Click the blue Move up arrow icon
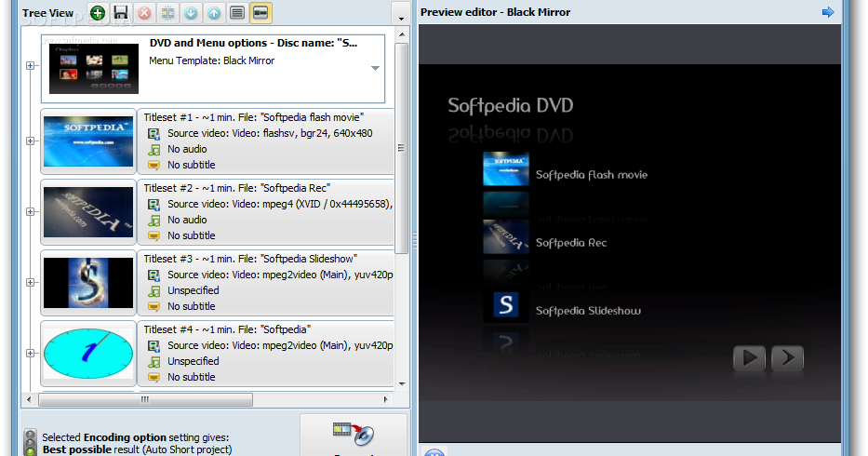The height and width of the screenshot is (456, 868). click(214, 13)
